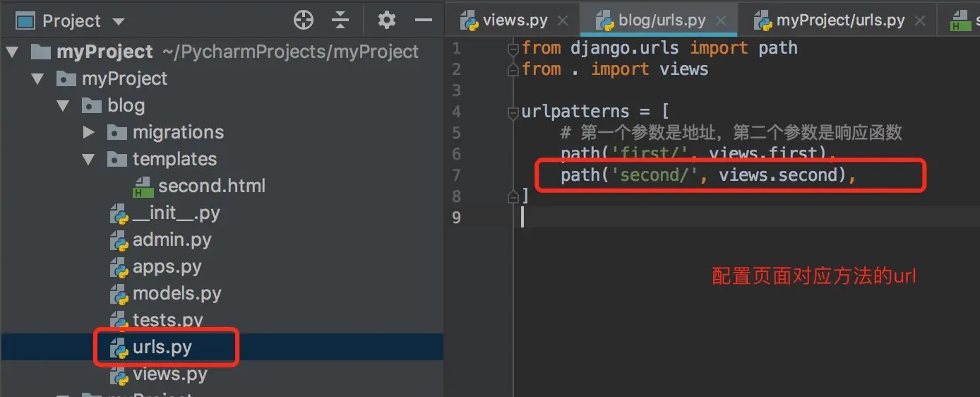Hide the Project tool window with minus icon

(x=424, y=20)
